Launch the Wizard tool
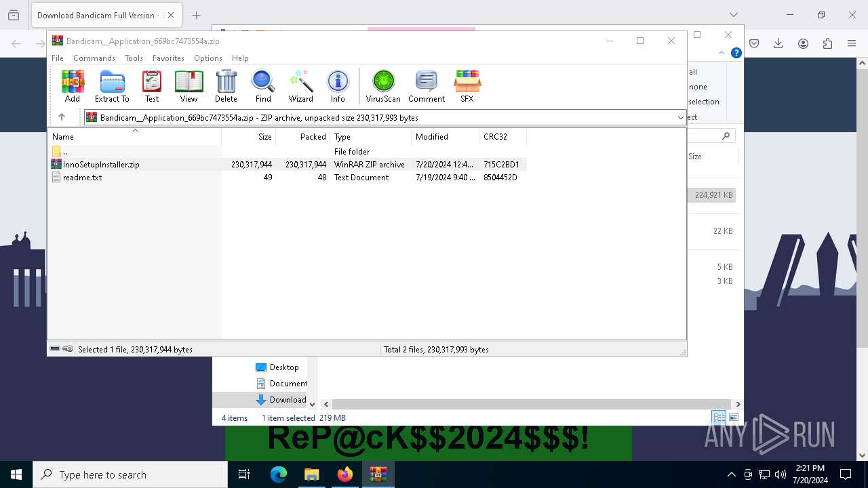Viewport: 868px width, 488px height. [x=300, y=86]
